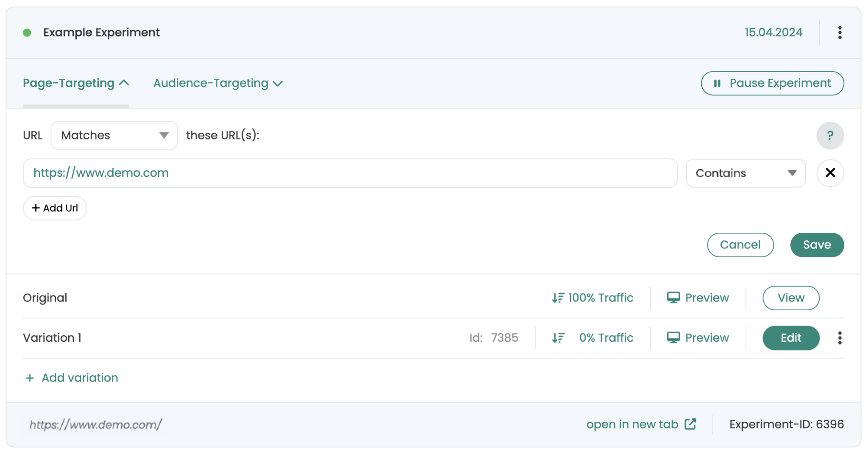Click the green status dot of Example Experiment

(x=27, y=33)
